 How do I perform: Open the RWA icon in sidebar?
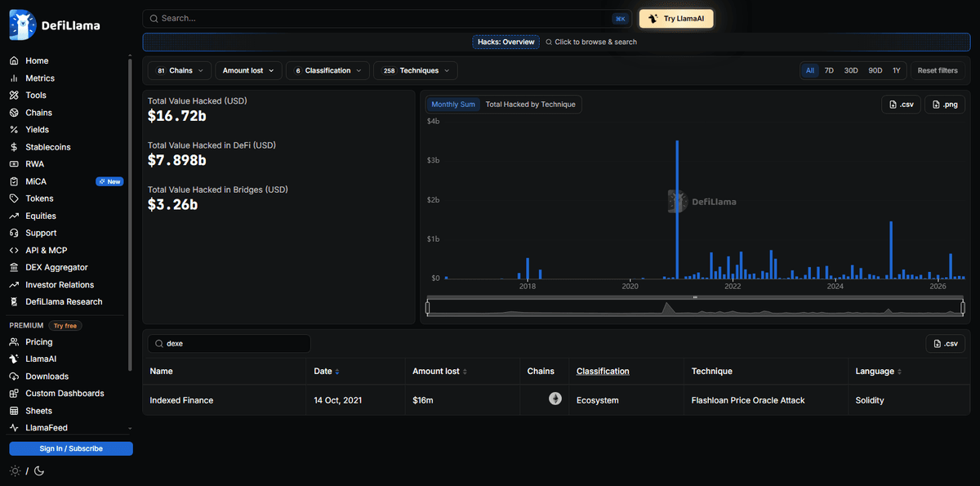click(x=14, y=164)
